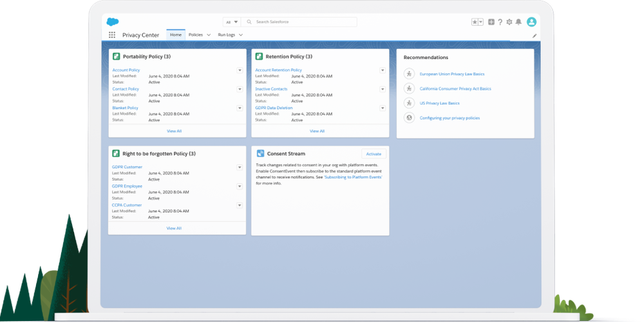Click the Retention Policy card icon
Screen dimensions: 644x323
pyautogui.click(x=259, y=57)
